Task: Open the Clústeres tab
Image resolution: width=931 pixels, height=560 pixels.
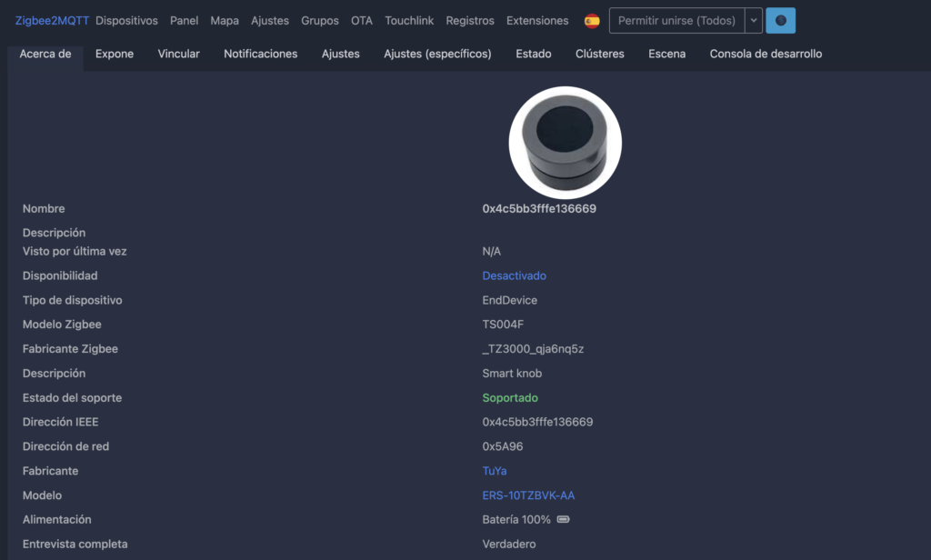Action: [x=599, y=54]
